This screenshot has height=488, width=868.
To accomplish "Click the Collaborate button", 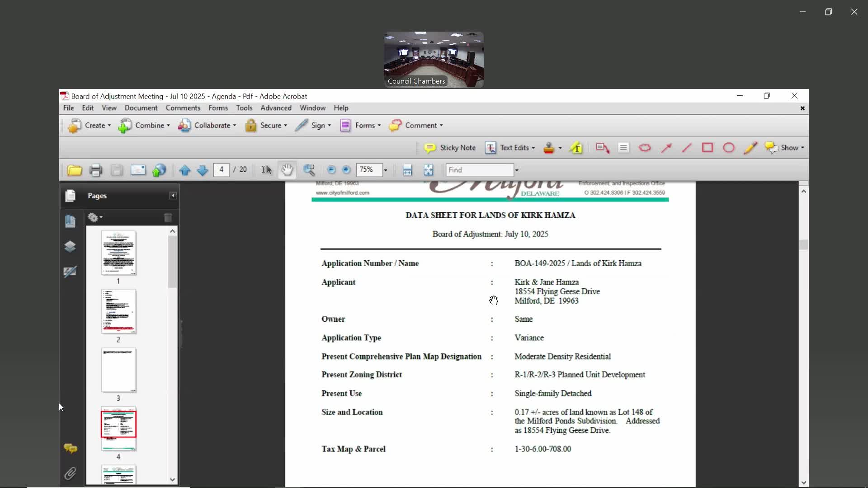I will [x=207, y=125].
